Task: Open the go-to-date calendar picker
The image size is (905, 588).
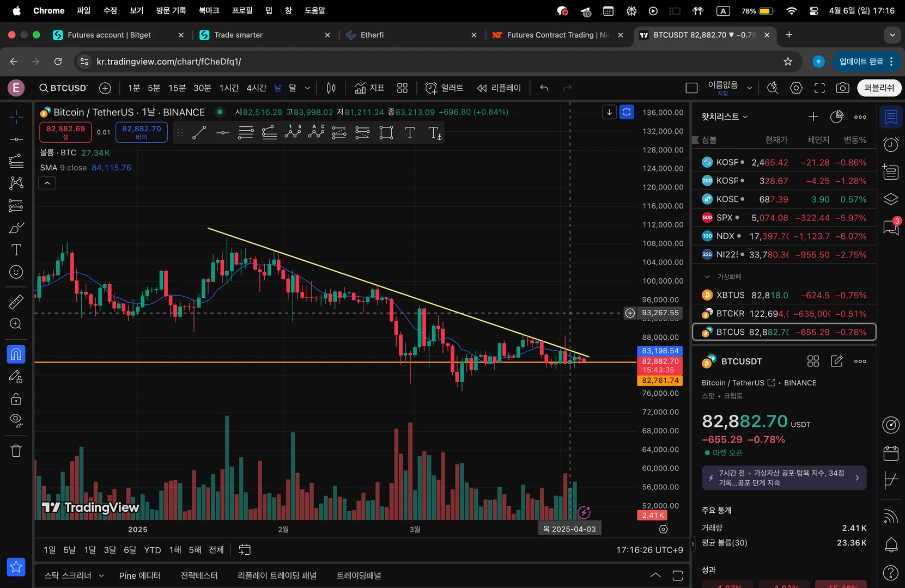Action: tap(245, 550)
